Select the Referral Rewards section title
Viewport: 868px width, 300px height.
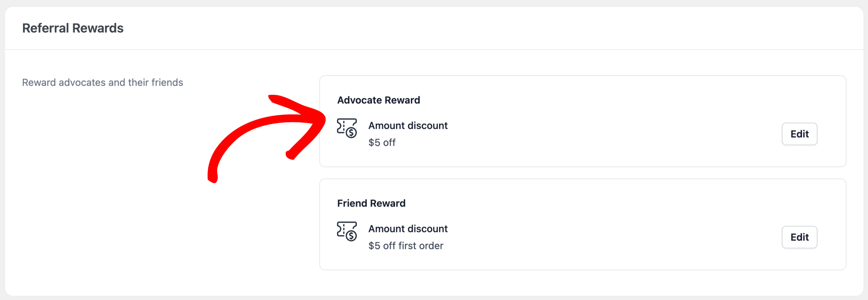coord(73,28)
